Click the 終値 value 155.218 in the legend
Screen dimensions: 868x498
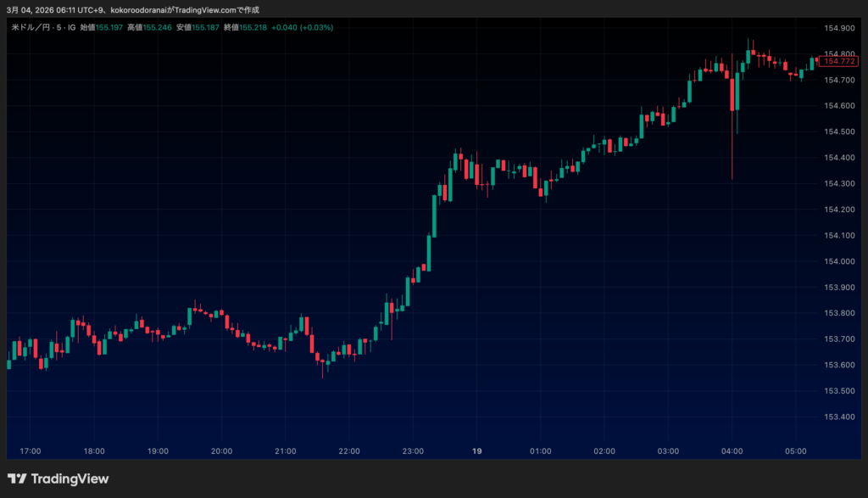click(x=253, y=28)
